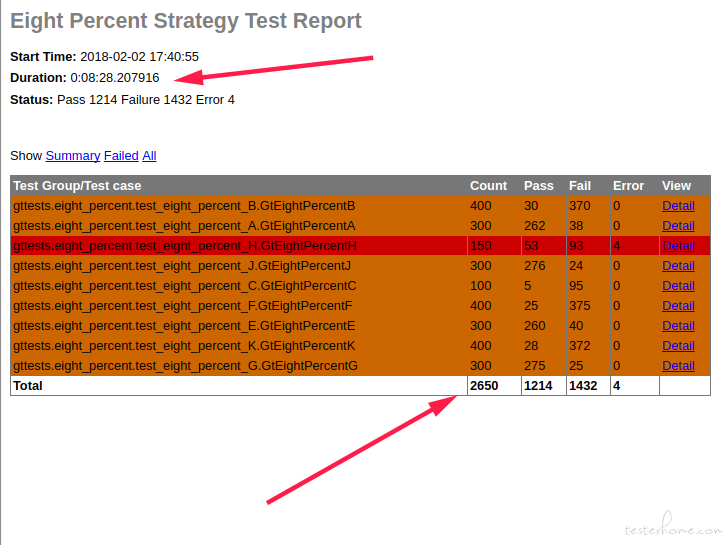Show the Summary view
Viewport: 724px width, 545px height.
[x=73, y=156]
